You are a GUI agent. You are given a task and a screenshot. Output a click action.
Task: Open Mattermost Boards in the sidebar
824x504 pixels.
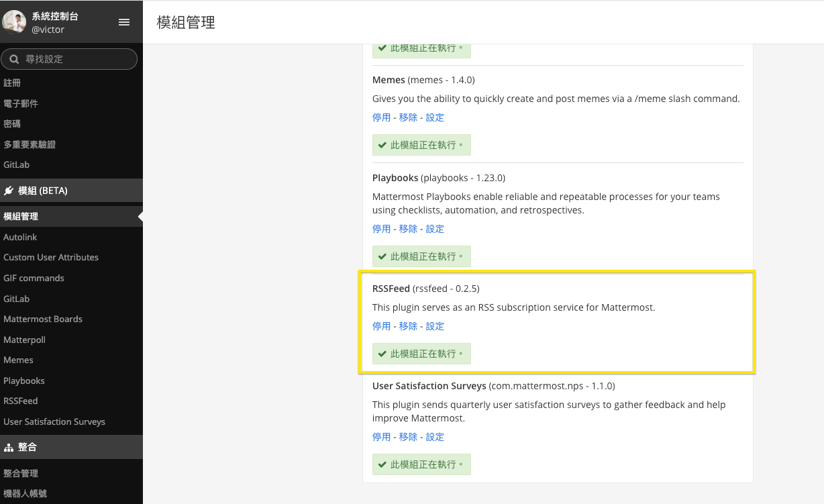coord(43,319)
